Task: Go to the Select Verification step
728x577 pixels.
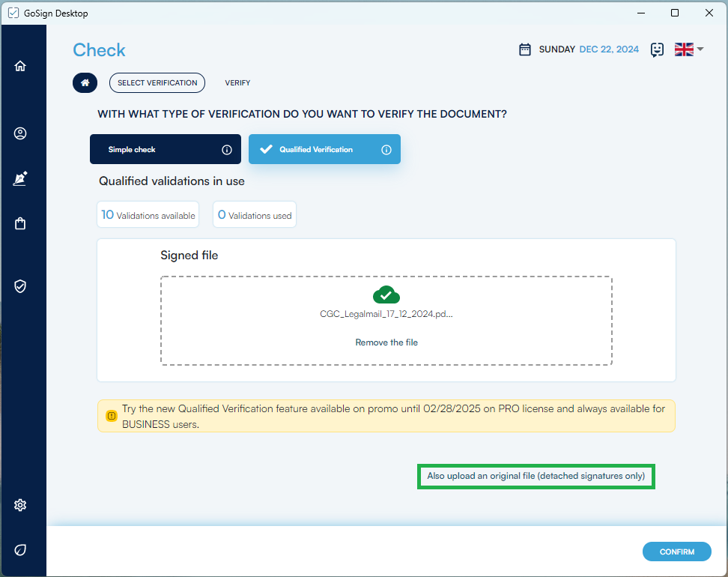Action: point(157,82)
